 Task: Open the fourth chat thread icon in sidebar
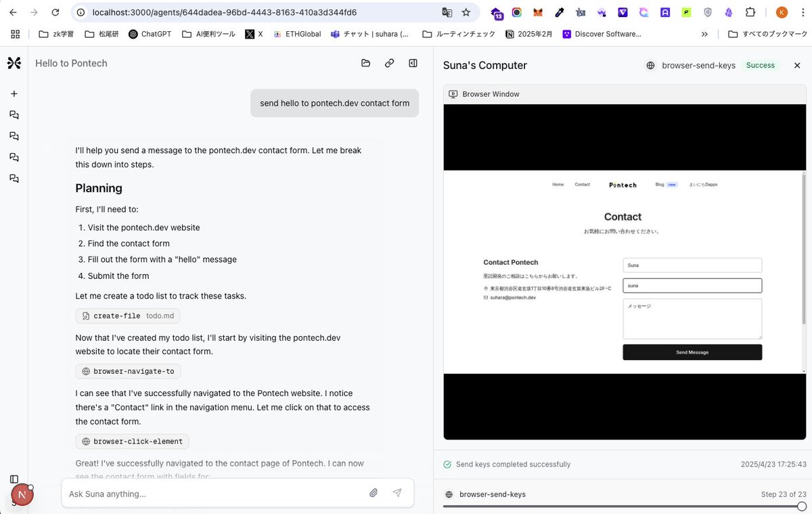(14, 179)
